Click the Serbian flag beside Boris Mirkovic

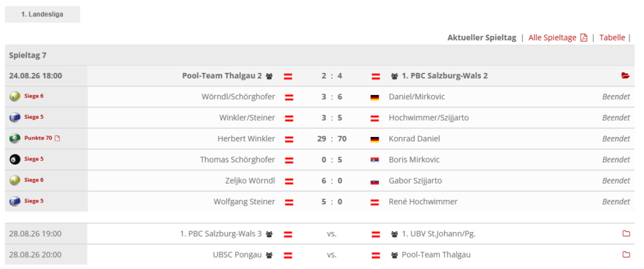click(x=375, y=160)
